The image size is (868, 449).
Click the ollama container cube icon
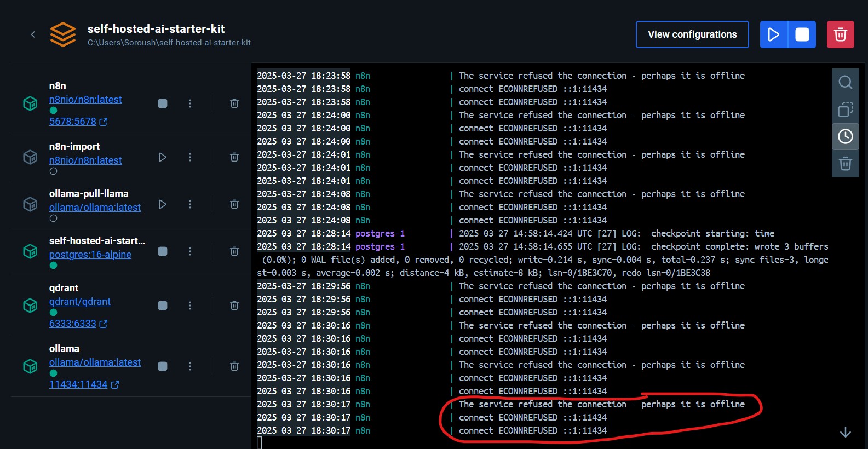(x=30, y=366)
